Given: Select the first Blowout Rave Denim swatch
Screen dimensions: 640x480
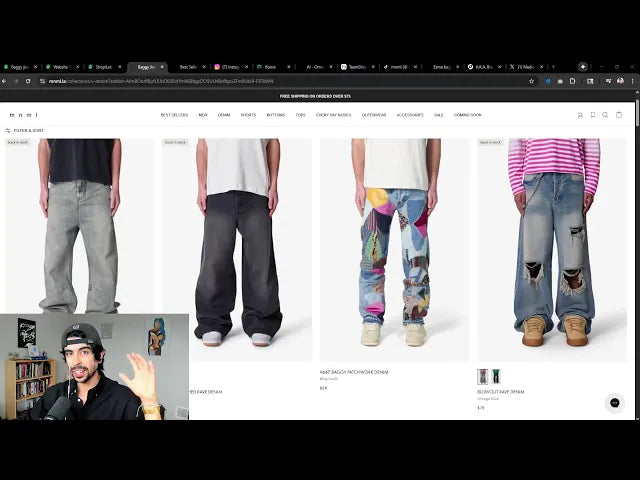Looking at the screenshot, I should click(x=483, y=376).
